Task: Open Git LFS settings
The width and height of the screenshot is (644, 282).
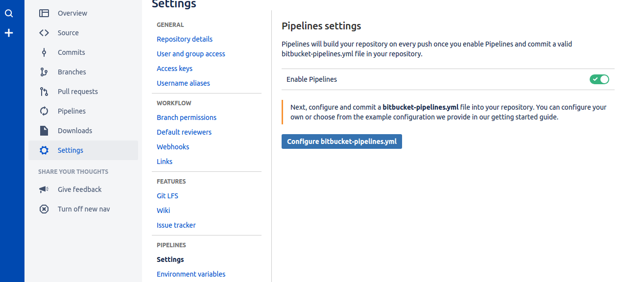Action: pos(167,196)
